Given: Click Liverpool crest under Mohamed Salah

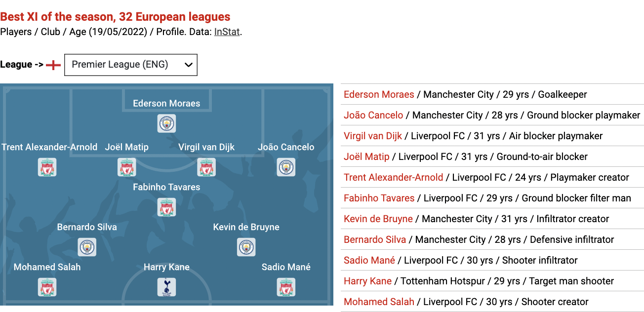Looking at the screenshot, I should tap(47, 287).
